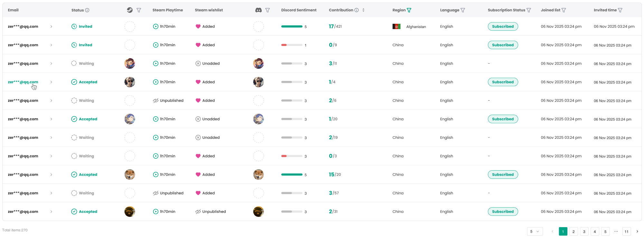Viewport: 644px width, 240px height.
Task: Go to page 2 in pagination
Action: (574, 231)
